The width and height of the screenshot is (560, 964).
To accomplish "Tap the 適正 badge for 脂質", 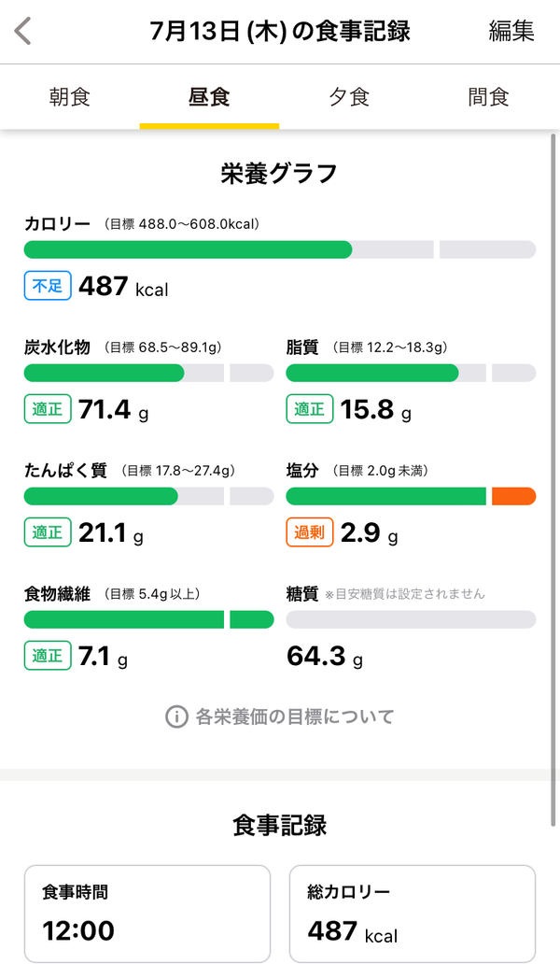I will (x=310, y=409).
